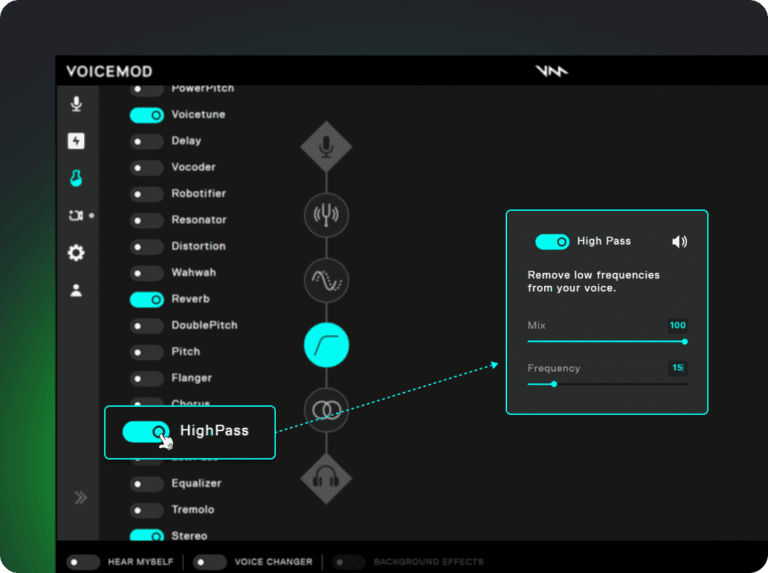Click the Mix value field showing 100

(x=678, y=326)
